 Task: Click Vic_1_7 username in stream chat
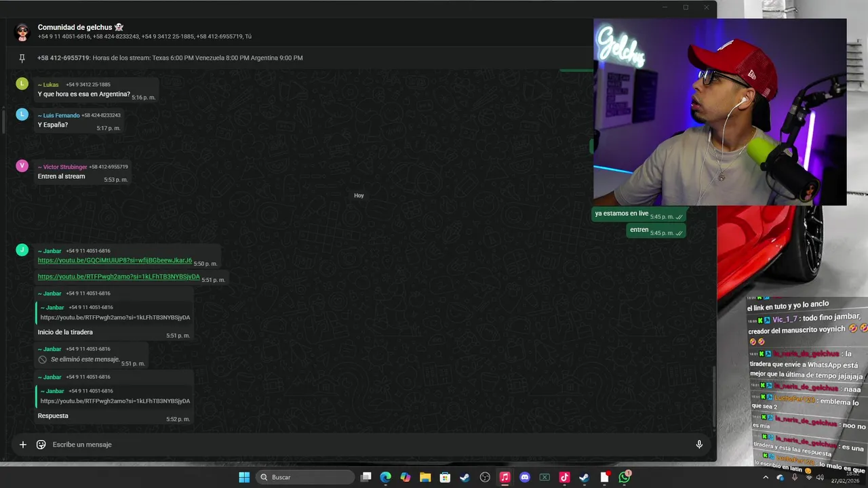(x=785, y=319)
